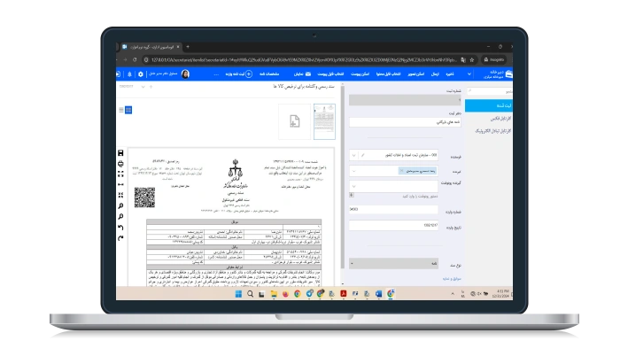Screen dimensions: 628x364
Task: Open the 'کارتابل فکس' sidebar item
Action: click(500, 119)
